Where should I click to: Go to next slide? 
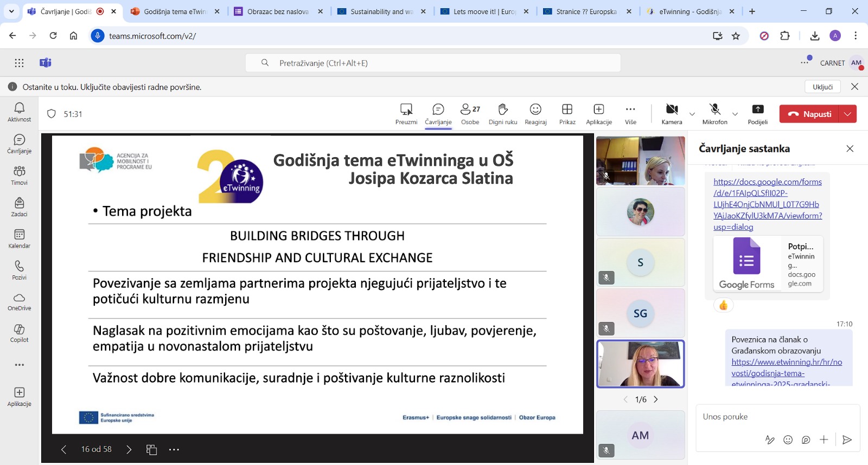point(129,449)
